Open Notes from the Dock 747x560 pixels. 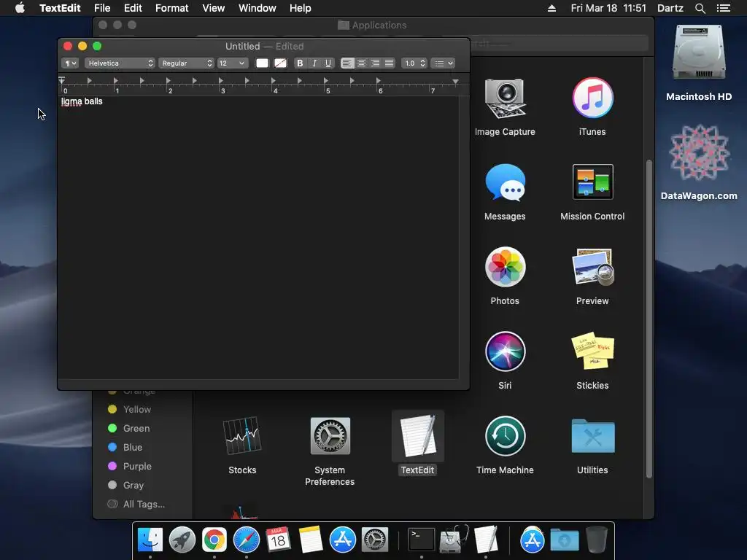[x=311, y=540]
